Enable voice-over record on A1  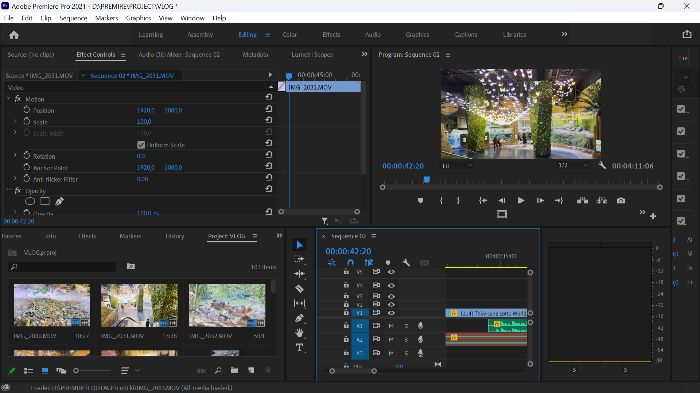(x=420, y=326)
